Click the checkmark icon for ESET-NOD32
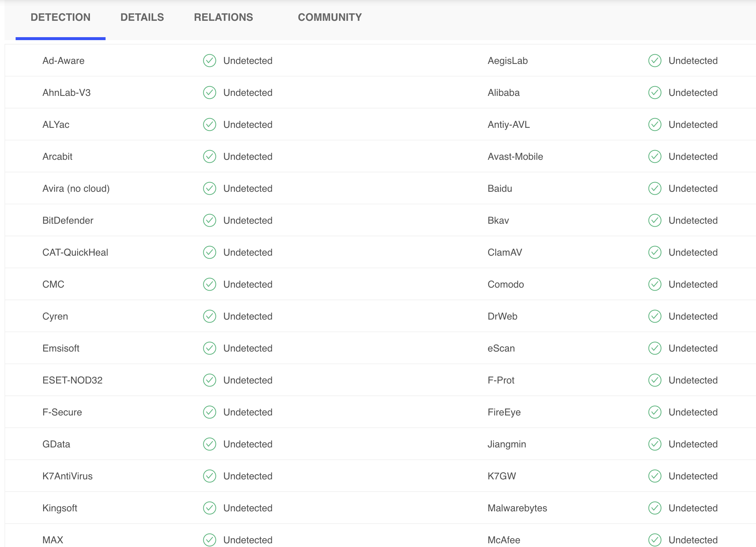Viewport: 756px width, 547px height. tap(210, 380)
